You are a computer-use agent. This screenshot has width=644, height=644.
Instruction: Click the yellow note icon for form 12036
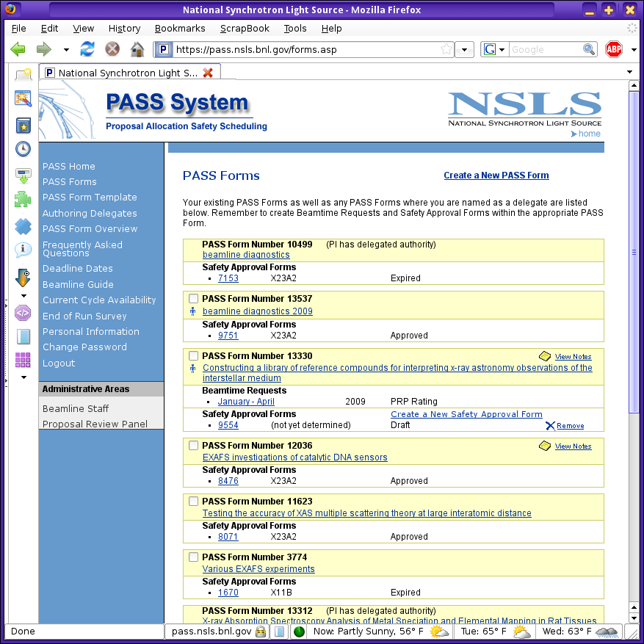pos(545,446)
